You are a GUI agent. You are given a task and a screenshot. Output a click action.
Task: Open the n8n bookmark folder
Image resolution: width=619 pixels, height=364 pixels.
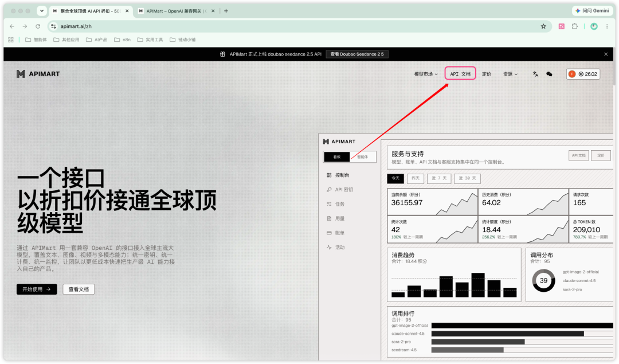coord(123,40)
